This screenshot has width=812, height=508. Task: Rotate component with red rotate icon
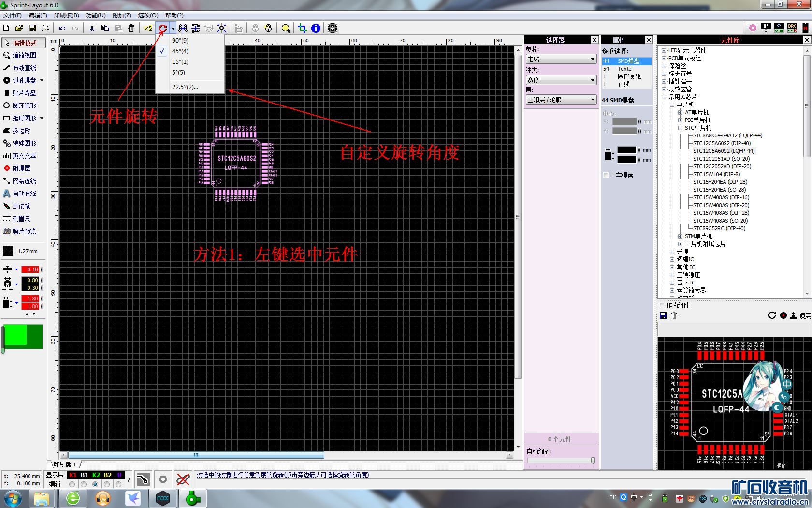tap(163, 28)
